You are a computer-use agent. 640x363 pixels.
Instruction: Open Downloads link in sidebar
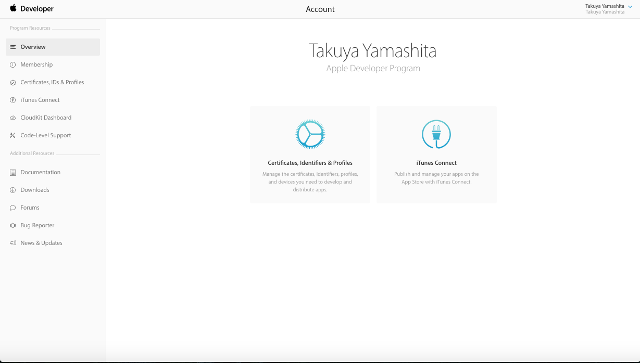(35, 190)
